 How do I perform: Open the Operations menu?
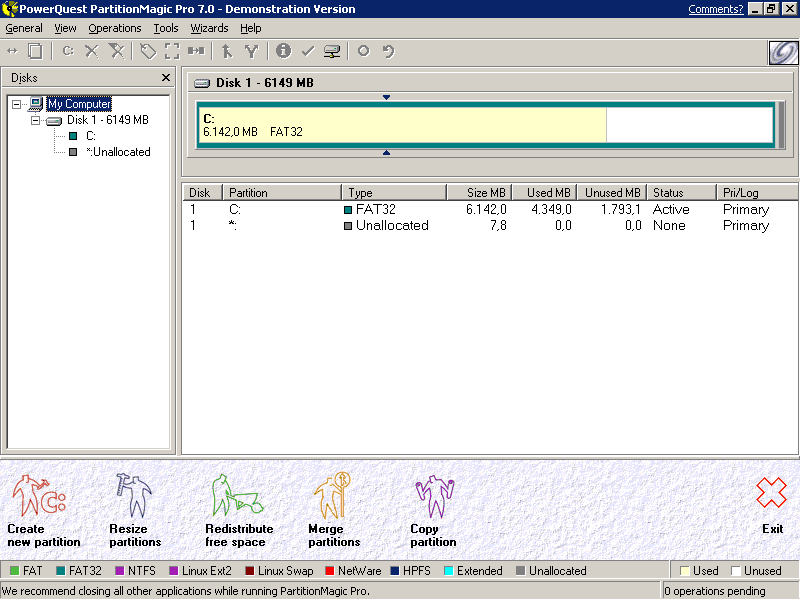point(115,28)
